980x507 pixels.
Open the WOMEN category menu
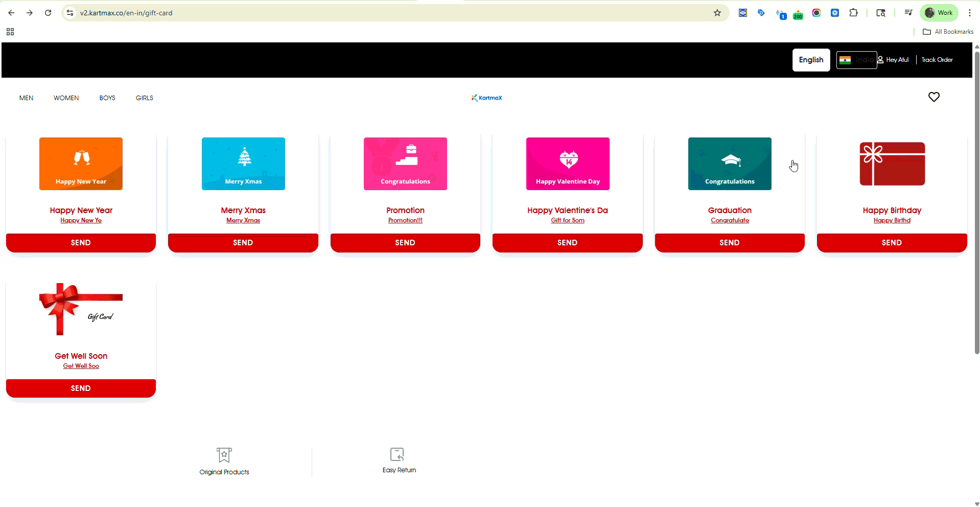(66, 98)
